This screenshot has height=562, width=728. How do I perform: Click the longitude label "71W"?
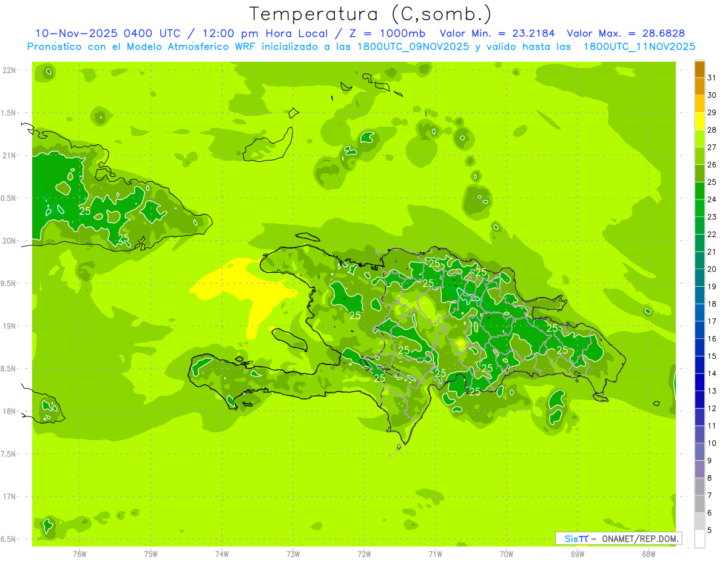pyautogui.click(x=435, y=554)
